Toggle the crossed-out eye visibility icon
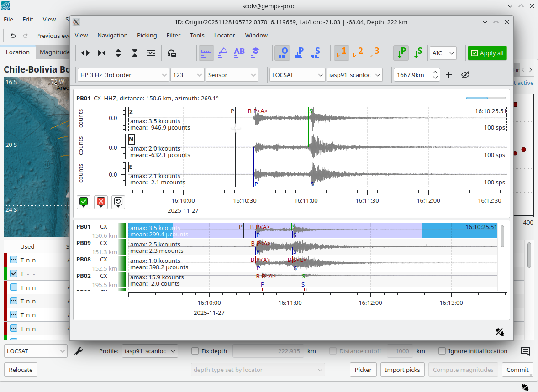This screenshot has height=392, width=538. pyautogui.click(x=465, y=75)
